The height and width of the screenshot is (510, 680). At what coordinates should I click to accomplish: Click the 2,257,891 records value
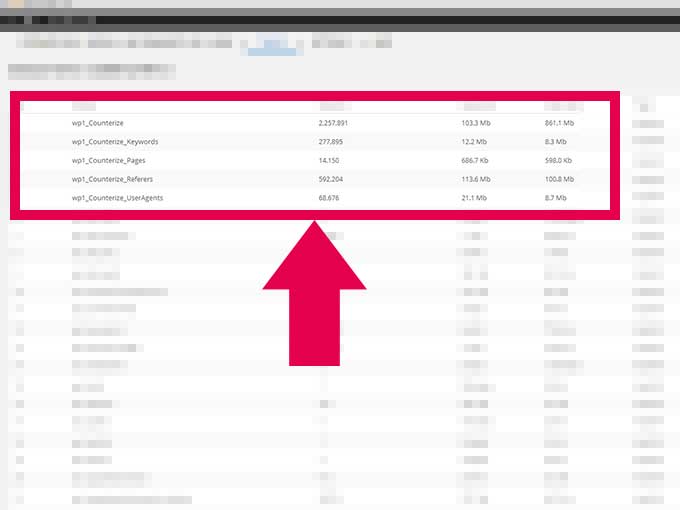[x=333, y=123]
